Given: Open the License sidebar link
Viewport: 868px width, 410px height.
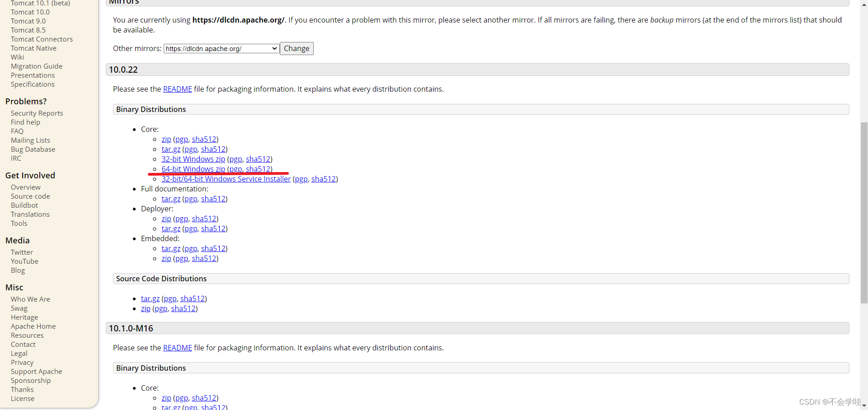Looking at the screenshot, I should point(23,399).
